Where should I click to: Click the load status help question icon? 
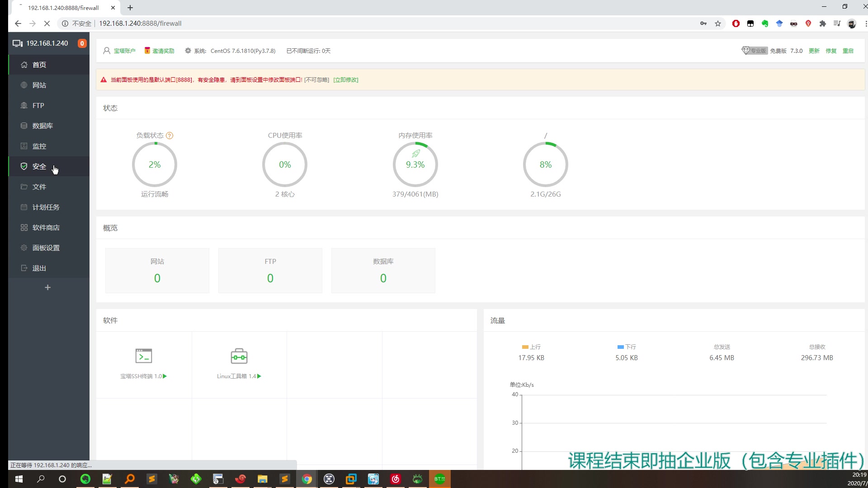click(170, 136)
